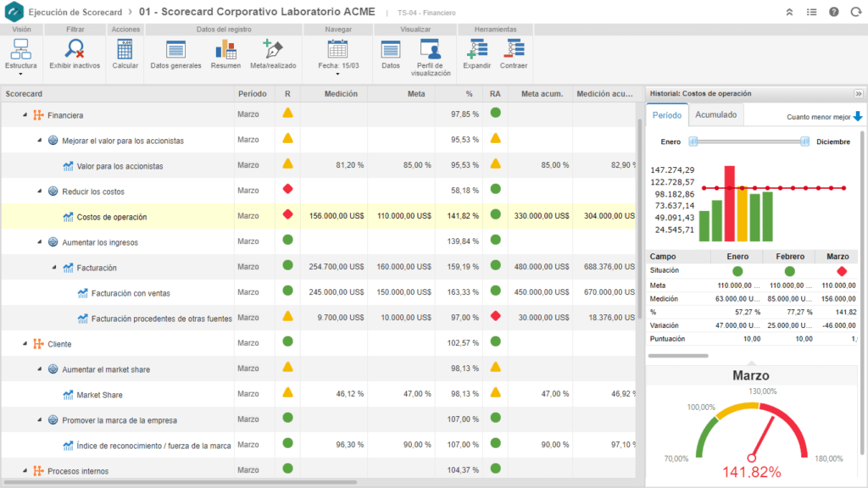The image size is (868, 488).
Task: Click the refresh icon at top right
Action: click(x=854, y=12)
